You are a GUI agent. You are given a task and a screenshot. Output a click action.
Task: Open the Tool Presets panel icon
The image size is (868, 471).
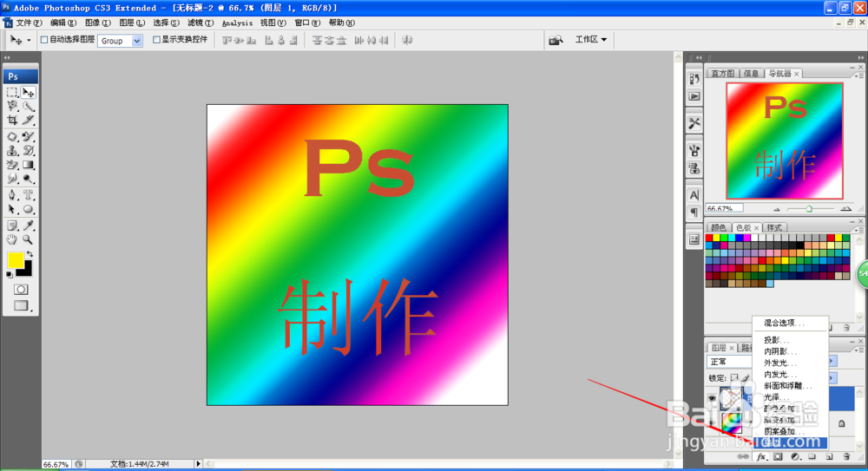[694, 123]
